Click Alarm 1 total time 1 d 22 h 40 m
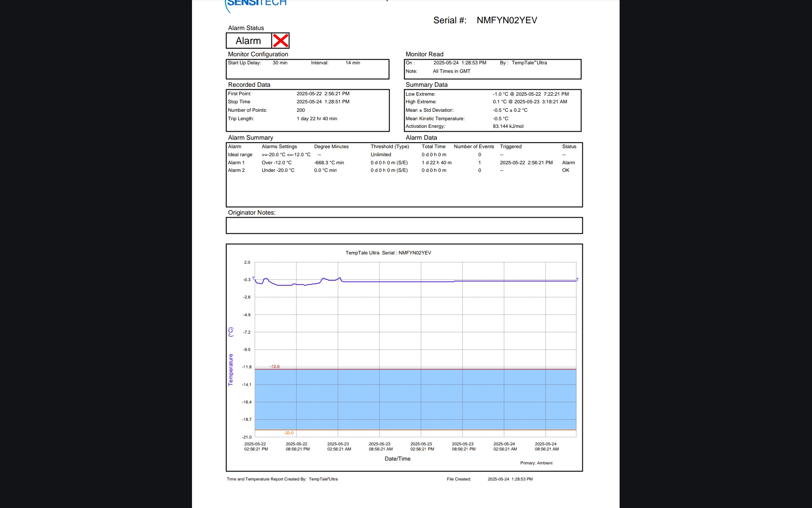 (436, 163)
